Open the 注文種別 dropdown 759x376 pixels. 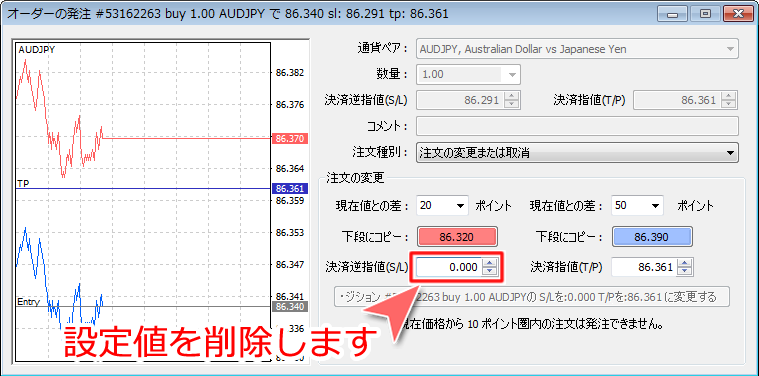click(x=577, y=153)
